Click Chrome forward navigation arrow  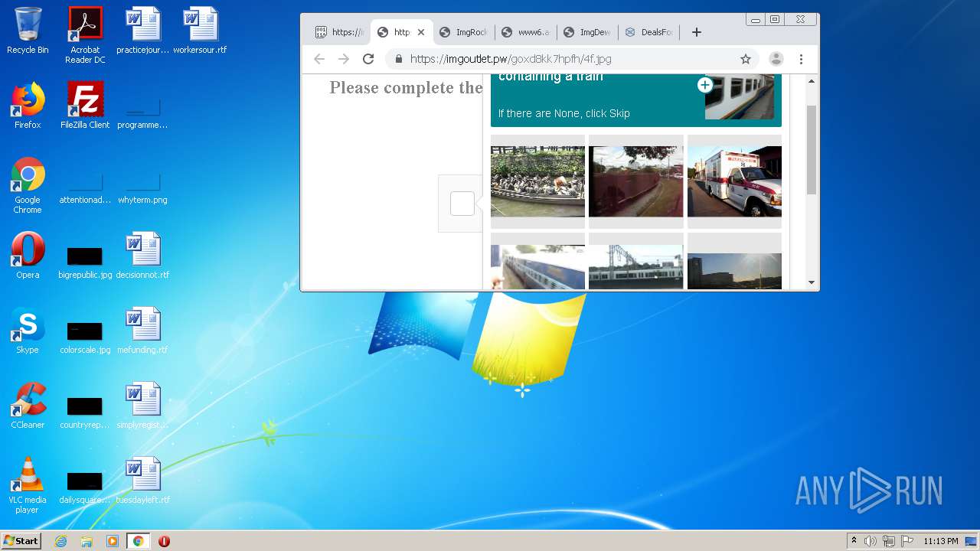[x=344, y=59]
